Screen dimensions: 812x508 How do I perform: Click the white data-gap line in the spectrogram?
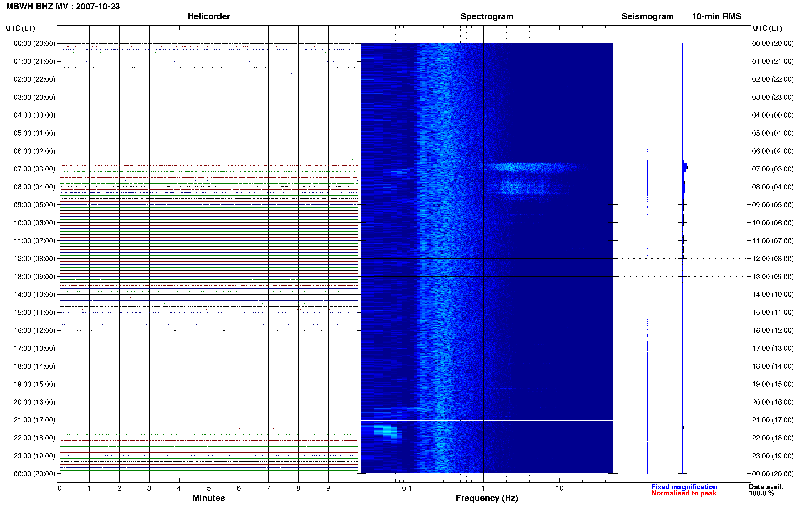click(487, 421)
